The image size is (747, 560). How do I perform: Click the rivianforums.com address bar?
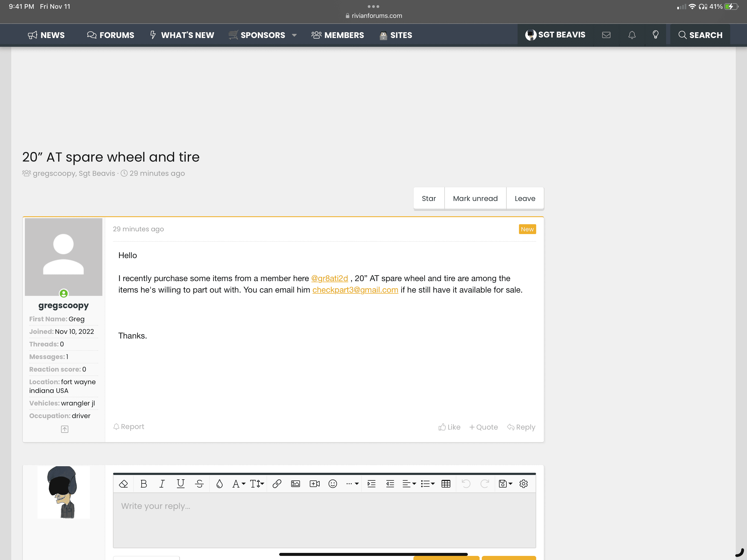[x=373, y=16]
